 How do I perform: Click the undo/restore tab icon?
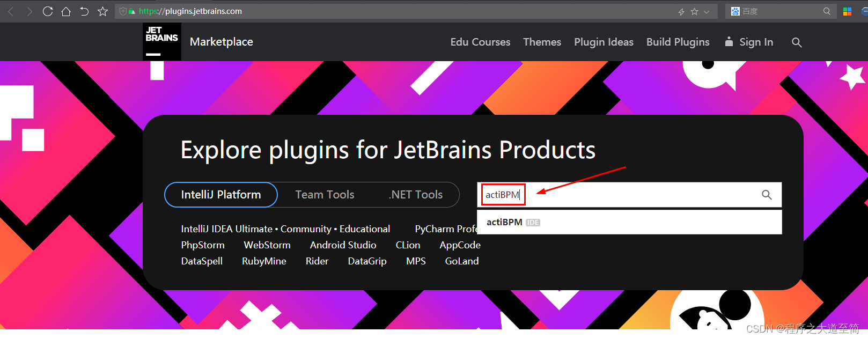pos(84,11)
